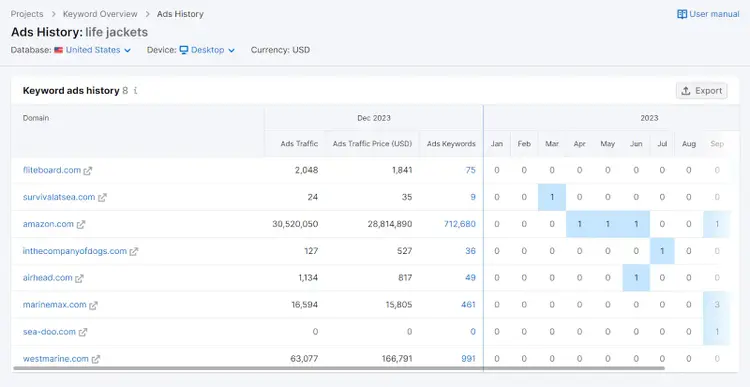Go to Projects breadcrumb
The width and height of the screenshot is (750, 387).
click(x=27, y=14)
